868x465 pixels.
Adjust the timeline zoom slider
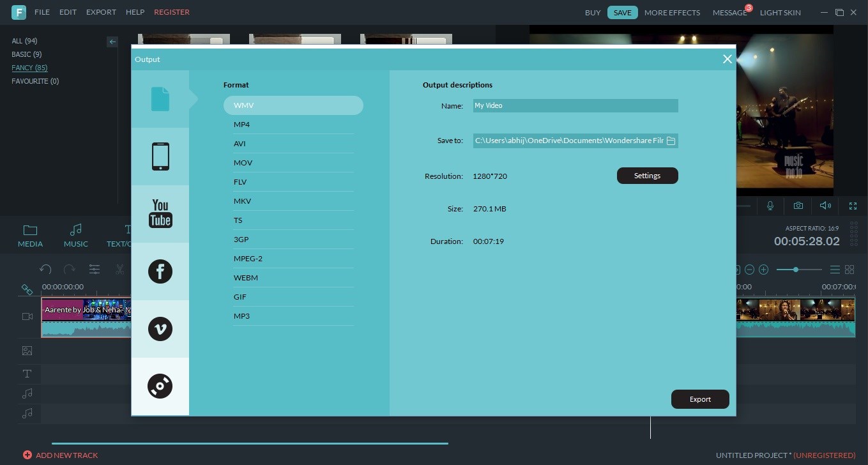[796, 270]
